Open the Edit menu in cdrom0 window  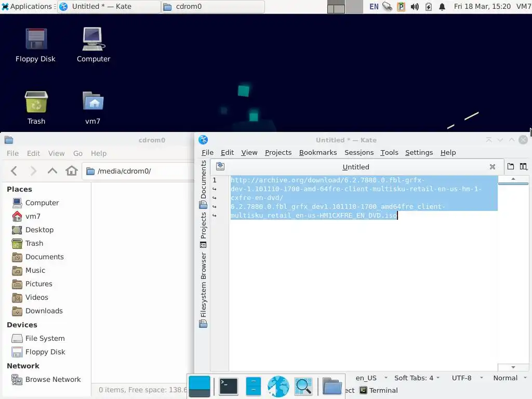[x=33, y=153]
